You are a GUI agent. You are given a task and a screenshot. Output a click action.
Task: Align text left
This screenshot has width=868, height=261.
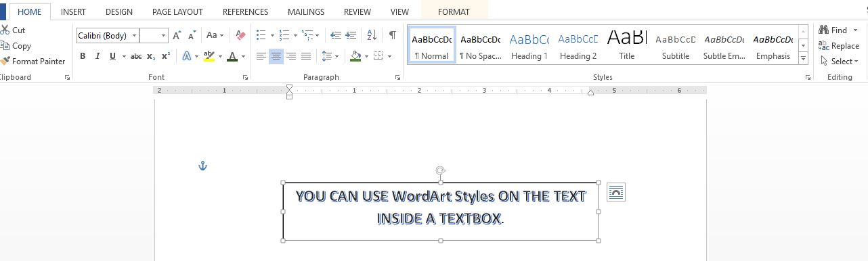tap(261, 56)
